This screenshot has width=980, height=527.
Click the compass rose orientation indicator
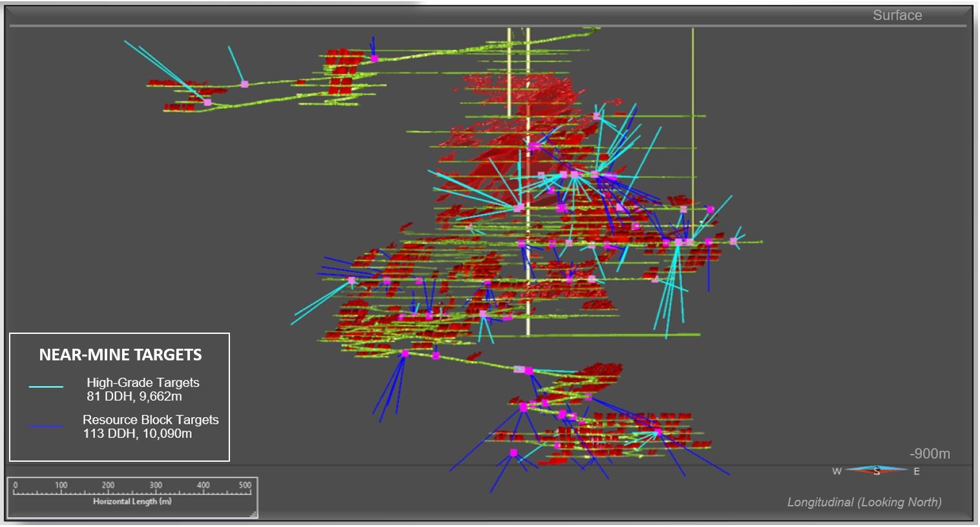pos(876,471)
